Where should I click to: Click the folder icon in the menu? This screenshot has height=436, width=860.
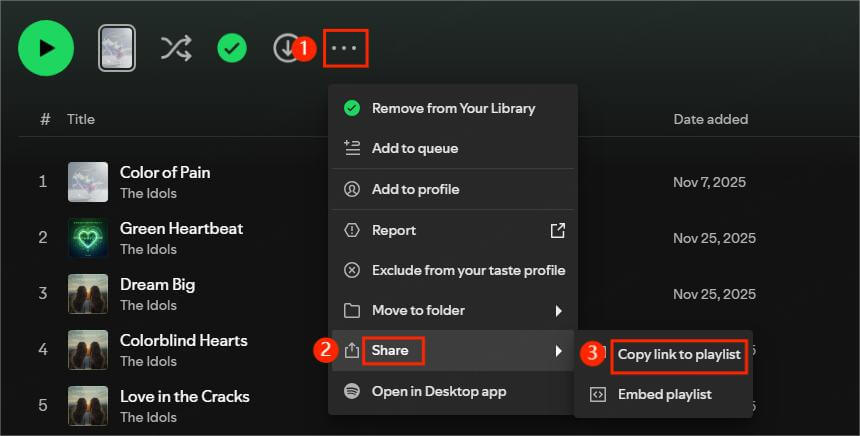click(352, 310)
